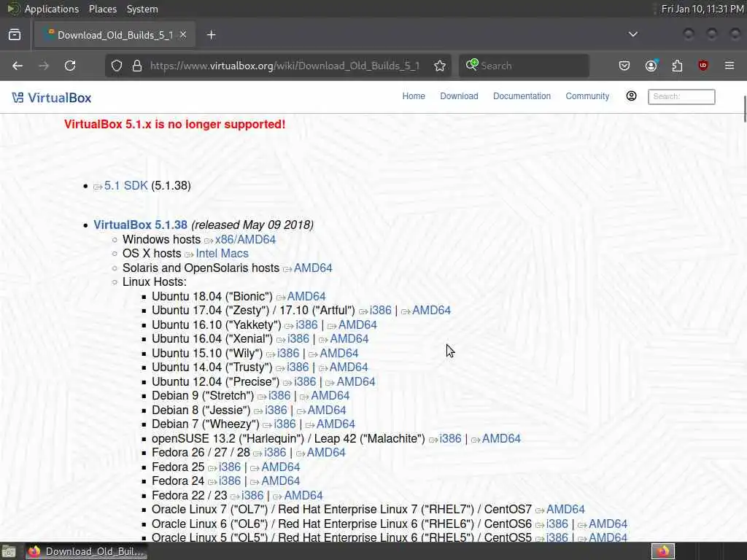Image resolution: width=747 pixels, height=560 pixels.
Task: Download Fedora 26 / 27 / 28 AMD64
Action: [326, 452]
